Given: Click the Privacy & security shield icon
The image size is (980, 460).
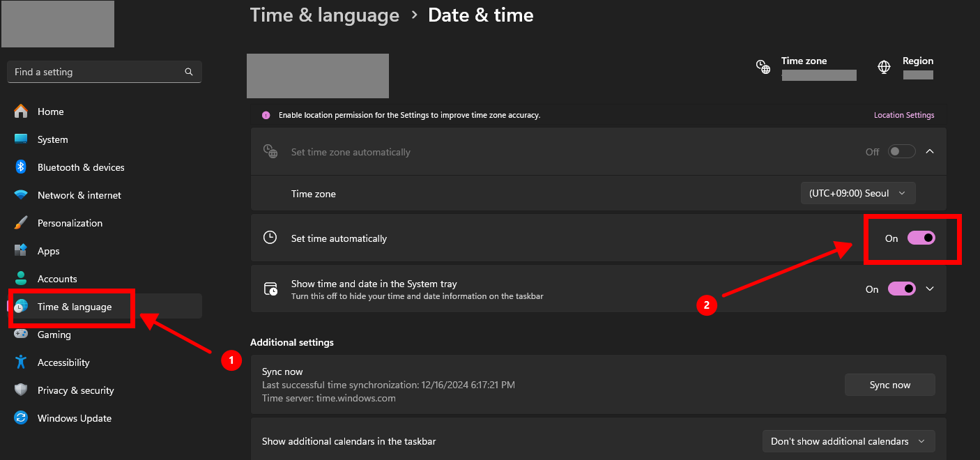Looking at the screenshot, I should [x=21, y=390].
